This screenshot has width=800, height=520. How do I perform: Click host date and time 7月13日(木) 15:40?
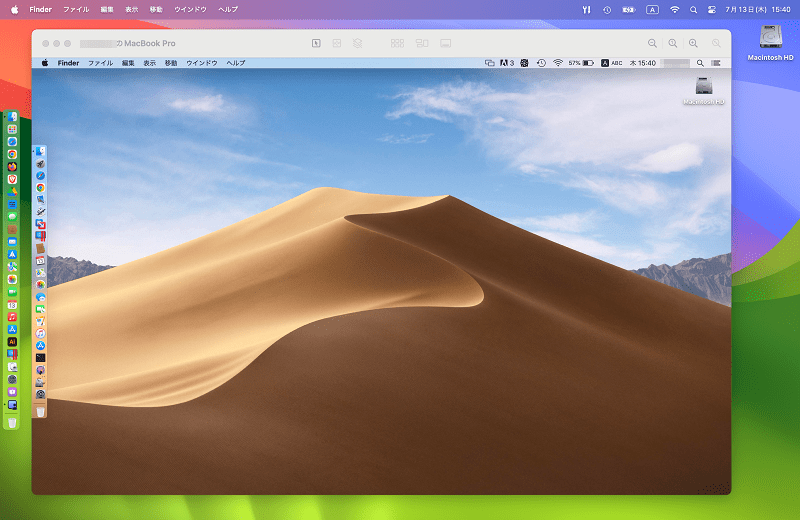coord(758,10)
